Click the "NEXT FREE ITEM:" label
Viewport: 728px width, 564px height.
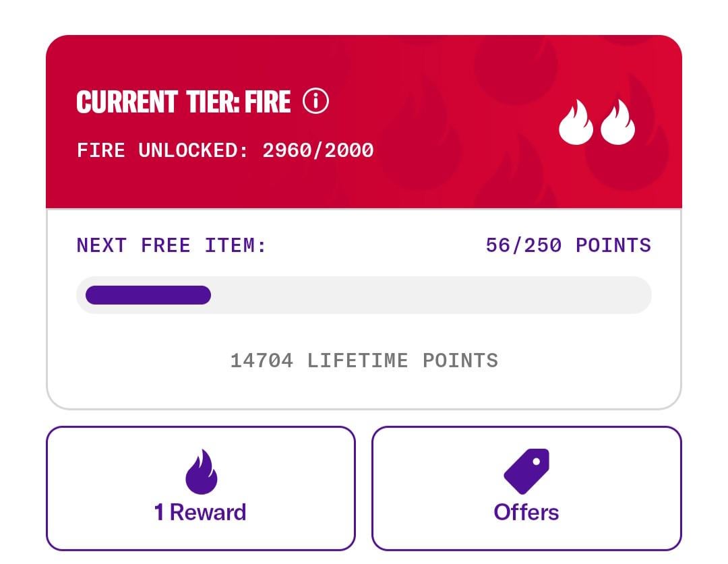172,245
